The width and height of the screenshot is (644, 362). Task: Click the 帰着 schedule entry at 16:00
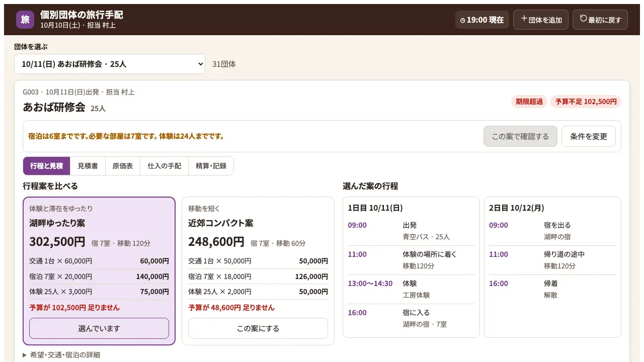tap(552, 289)
